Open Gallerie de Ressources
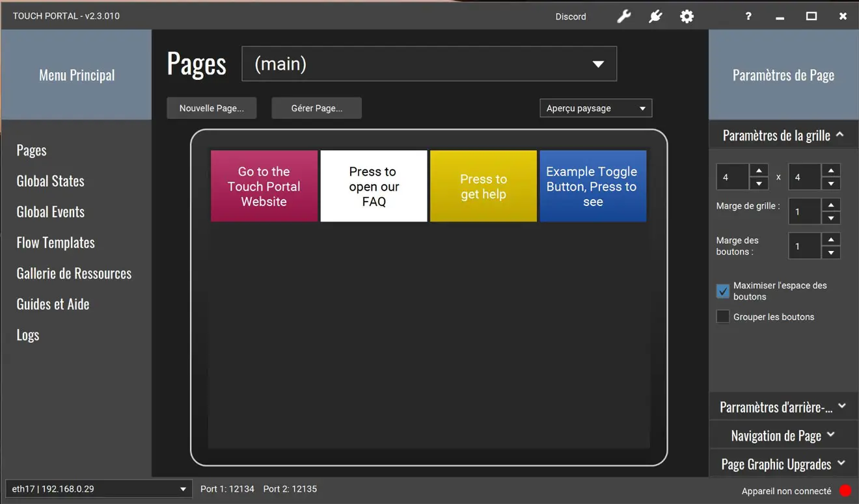 point(74,273)
